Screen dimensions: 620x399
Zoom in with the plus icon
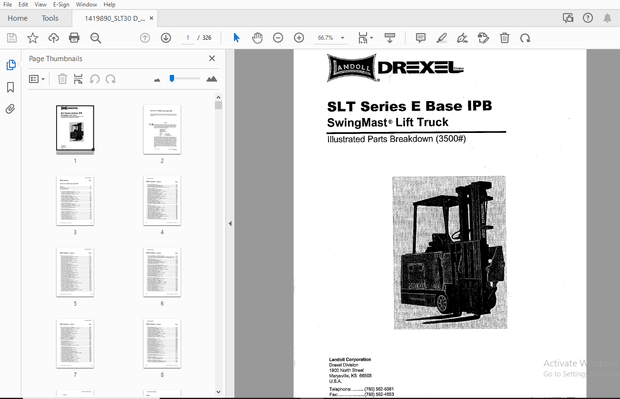point(299,38)
